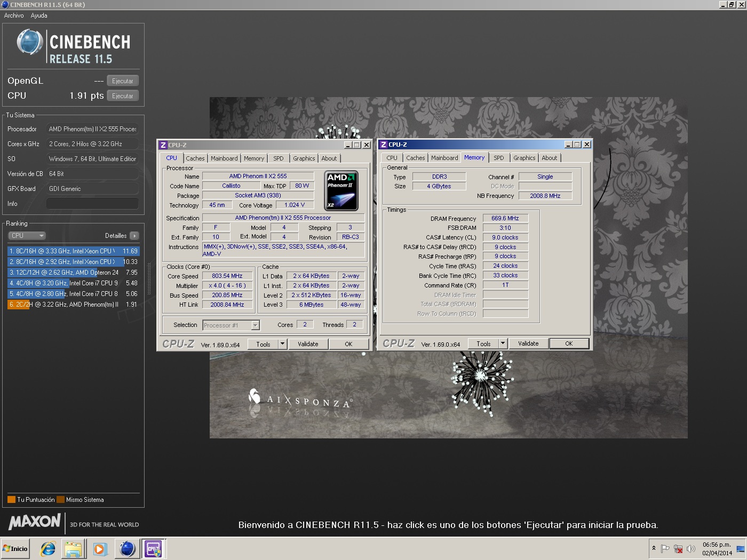The height and width of the screenshot is (560, 747).
Task: Launch Windows Media Player from taskbar
Action: [x=100, y=549]
